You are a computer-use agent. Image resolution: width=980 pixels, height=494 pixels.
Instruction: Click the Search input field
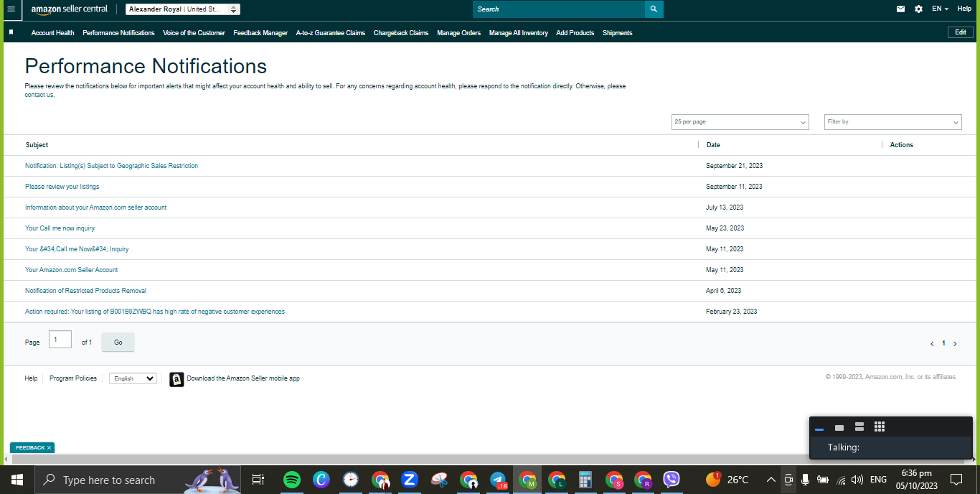click(x=559, y=9)
